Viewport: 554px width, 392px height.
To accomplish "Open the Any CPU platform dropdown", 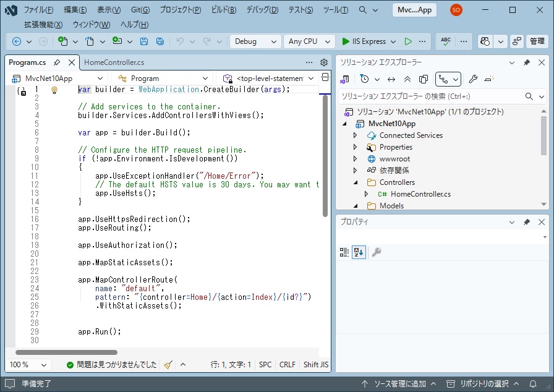I will click(309, 41).
